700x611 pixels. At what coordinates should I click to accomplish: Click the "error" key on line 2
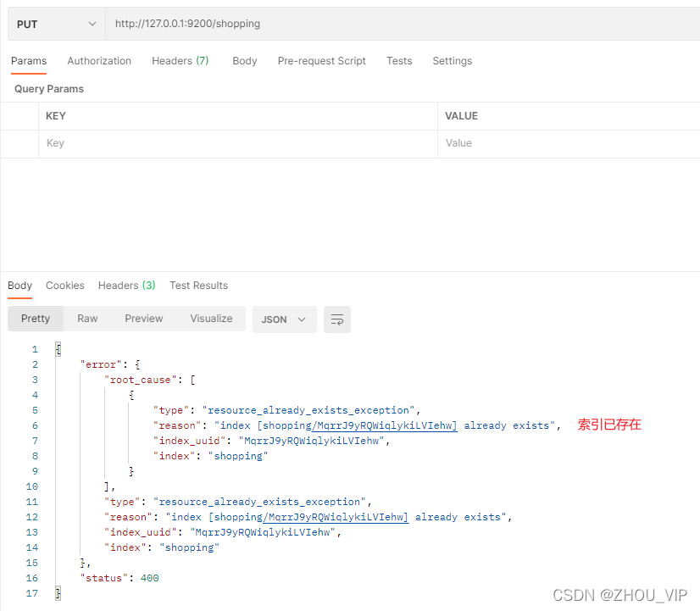(101, 364)
